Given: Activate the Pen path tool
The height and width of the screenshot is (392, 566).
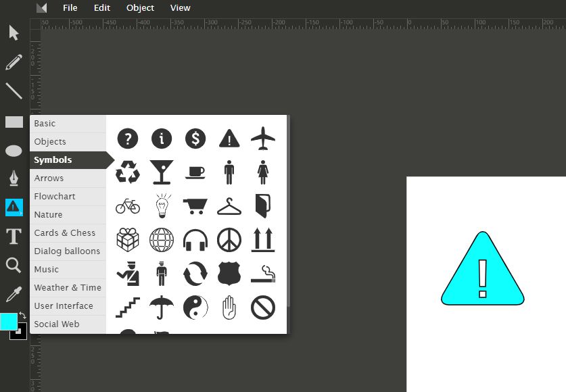Looking at the screenshot, I should pos(14,178).
